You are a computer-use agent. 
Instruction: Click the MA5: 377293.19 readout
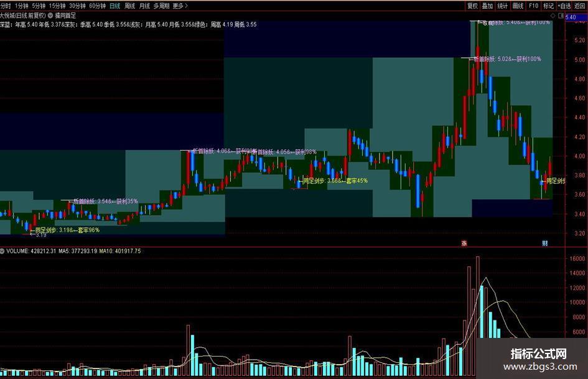coord(78,251)
